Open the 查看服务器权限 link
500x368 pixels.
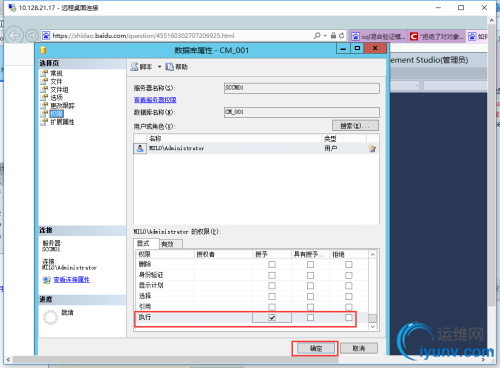coord(155,100)
